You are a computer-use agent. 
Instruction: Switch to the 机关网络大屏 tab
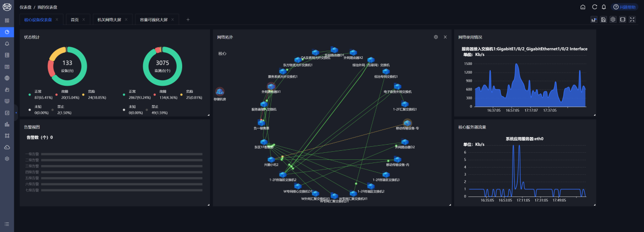[109, 20]
